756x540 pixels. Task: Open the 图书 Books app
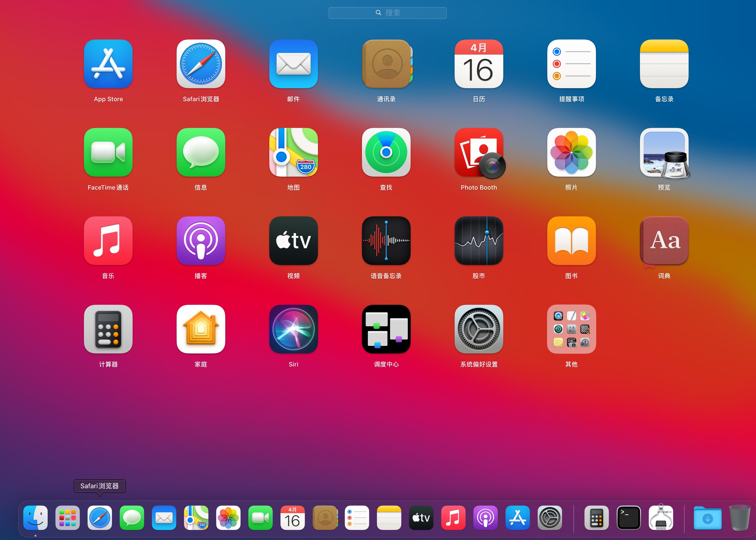pyautogui.click(x=571, y=241)
